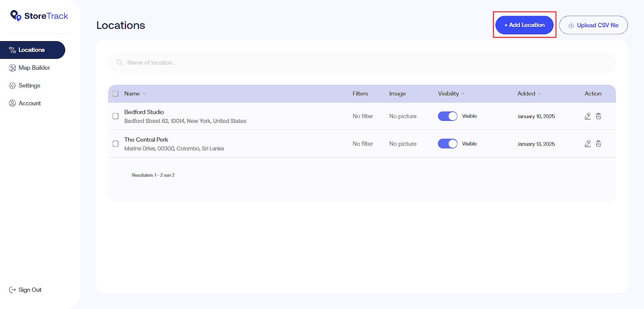
Task: Sort by Added date column chevron
Action: (539, 94)
